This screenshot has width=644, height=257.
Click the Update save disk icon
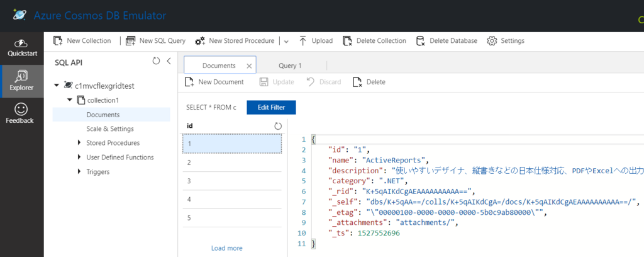tap(264, 82)
